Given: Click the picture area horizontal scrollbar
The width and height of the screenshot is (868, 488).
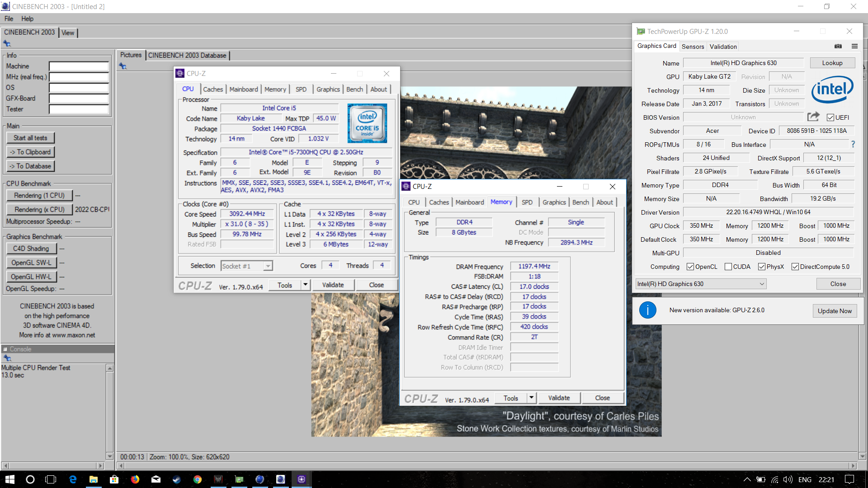Looking at the screenshot, I should [487, 465].
